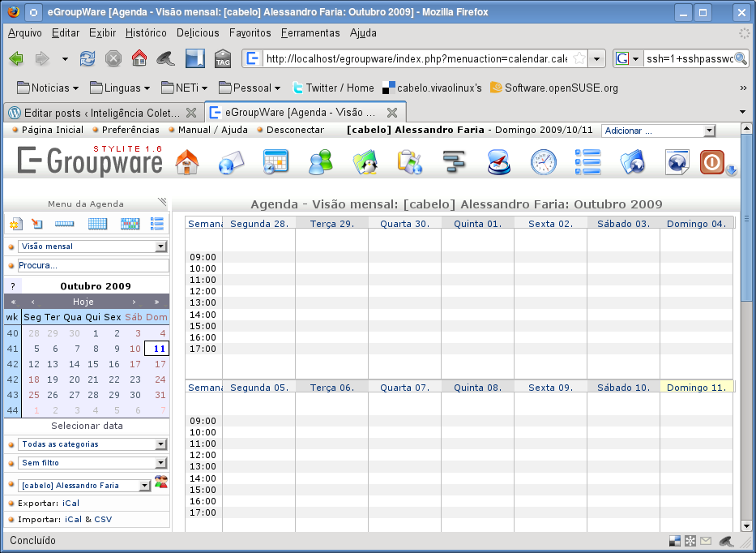
Task: Click the iCal export link
Action: click(70, 503)
